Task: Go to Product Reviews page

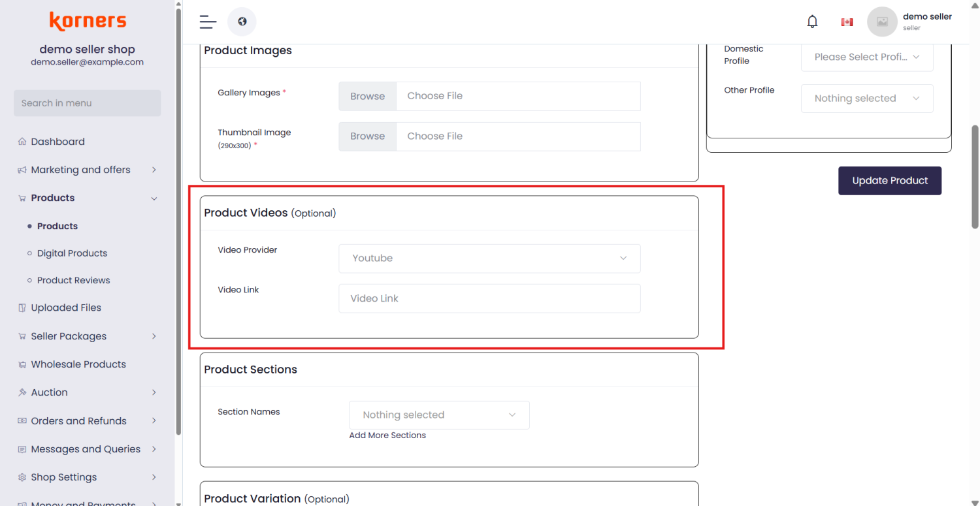Action: pos(73,280)
